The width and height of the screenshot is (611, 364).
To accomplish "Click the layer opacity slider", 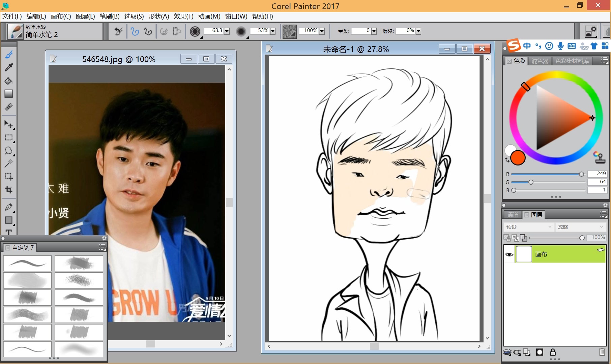I will pyautogui.click(x=557, y=238).
